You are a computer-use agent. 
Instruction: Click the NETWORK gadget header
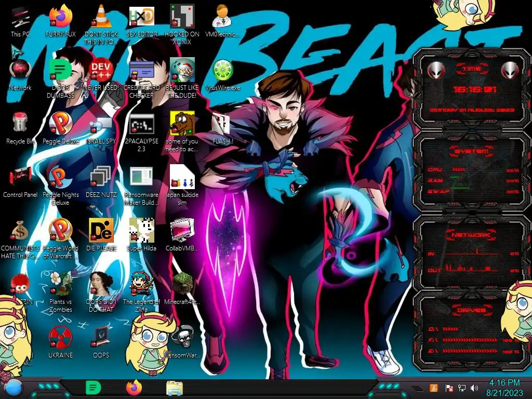(472, 235)
